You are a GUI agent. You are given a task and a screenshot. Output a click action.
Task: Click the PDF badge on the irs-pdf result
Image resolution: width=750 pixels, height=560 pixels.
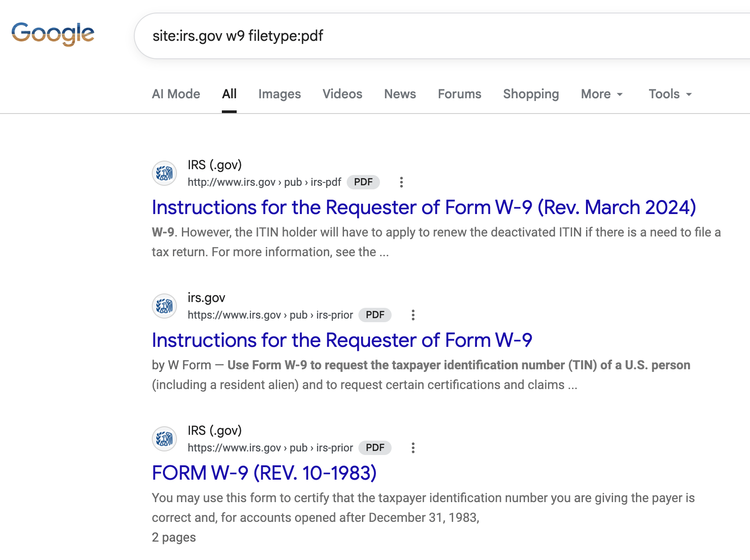[363, 182]
